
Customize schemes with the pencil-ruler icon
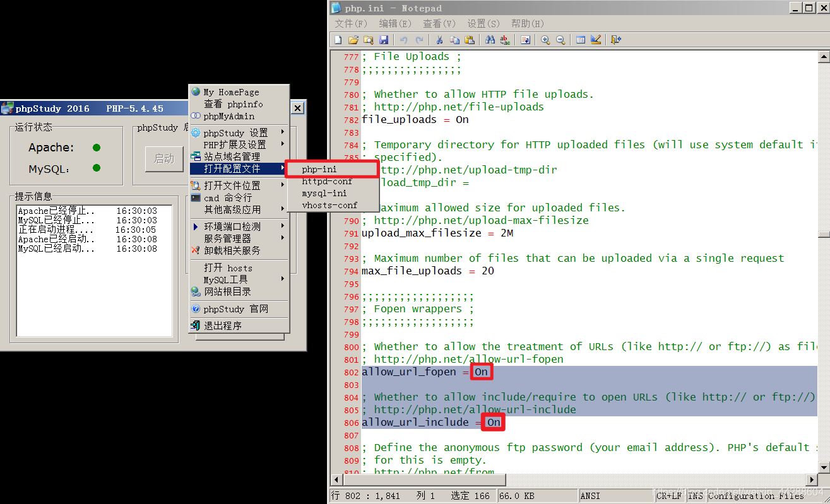click(x=596, y=40)
